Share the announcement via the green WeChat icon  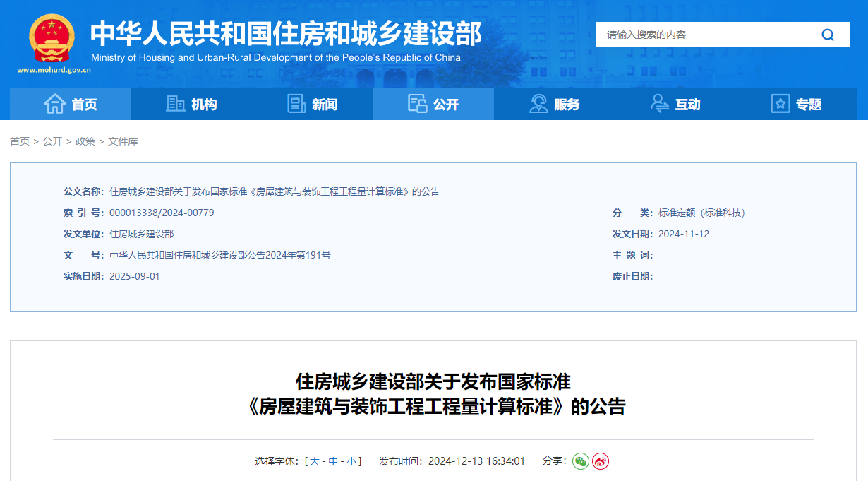coord(580,461)
